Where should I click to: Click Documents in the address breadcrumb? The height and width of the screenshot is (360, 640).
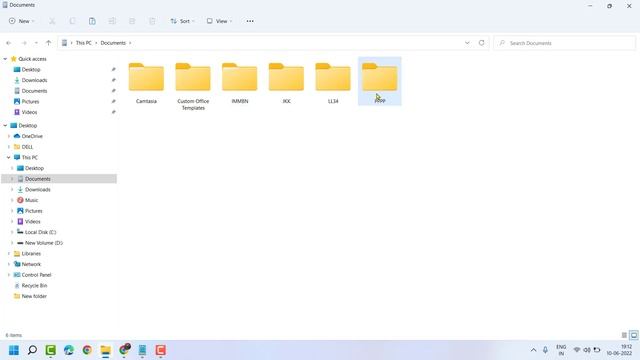point(113,43)
